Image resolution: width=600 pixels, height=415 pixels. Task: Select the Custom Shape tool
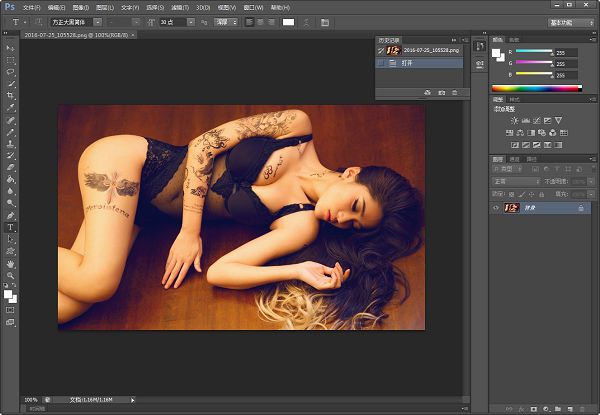pos(10,251)
